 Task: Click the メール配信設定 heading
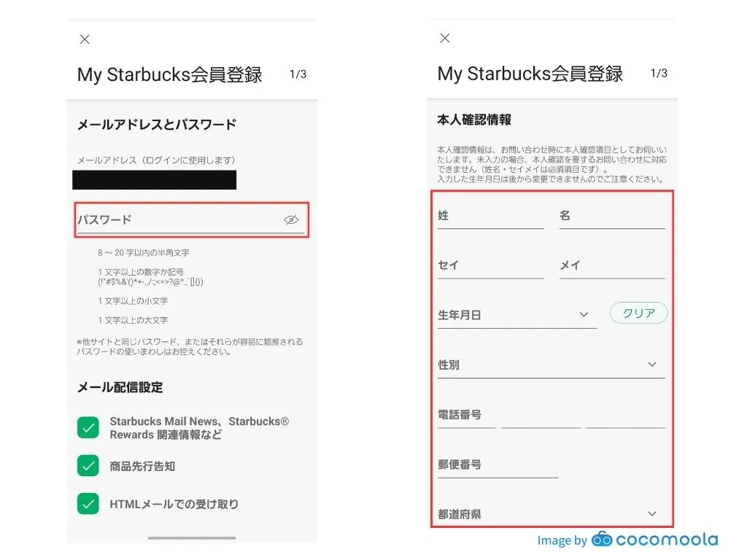point(120,388)
